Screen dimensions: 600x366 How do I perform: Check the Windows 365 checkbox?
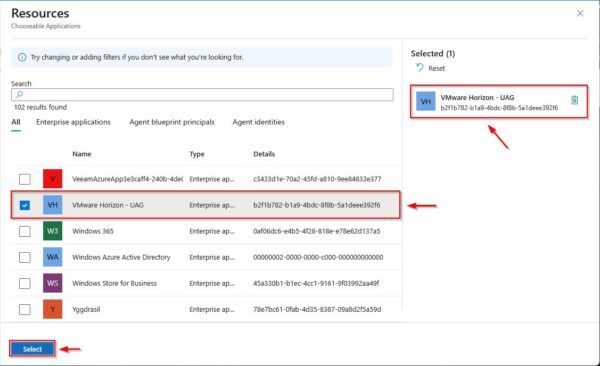tap(25, 231)
